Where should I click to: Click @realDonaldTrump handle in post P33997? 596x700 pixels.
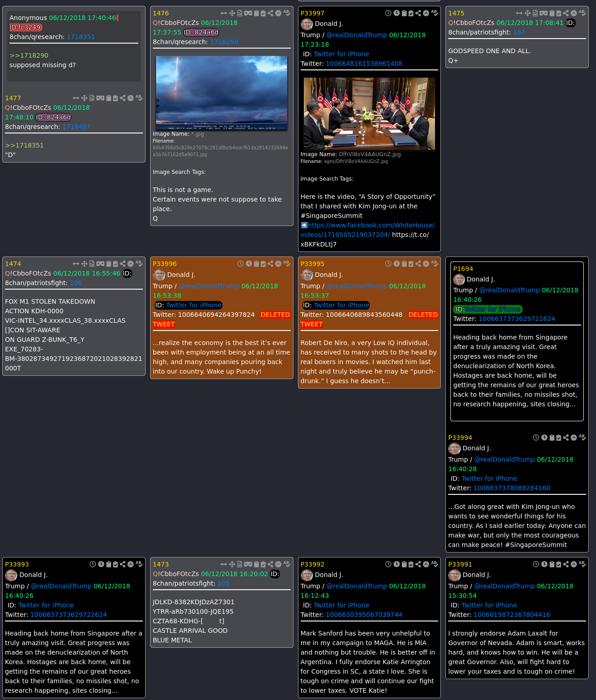[357, 35]
